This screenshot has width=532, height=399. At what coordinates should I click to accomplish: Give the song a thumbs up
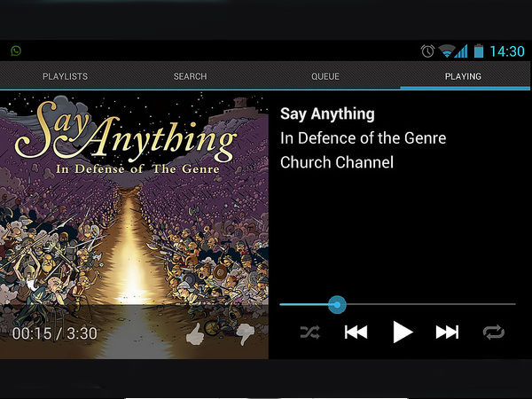point(195,334)
